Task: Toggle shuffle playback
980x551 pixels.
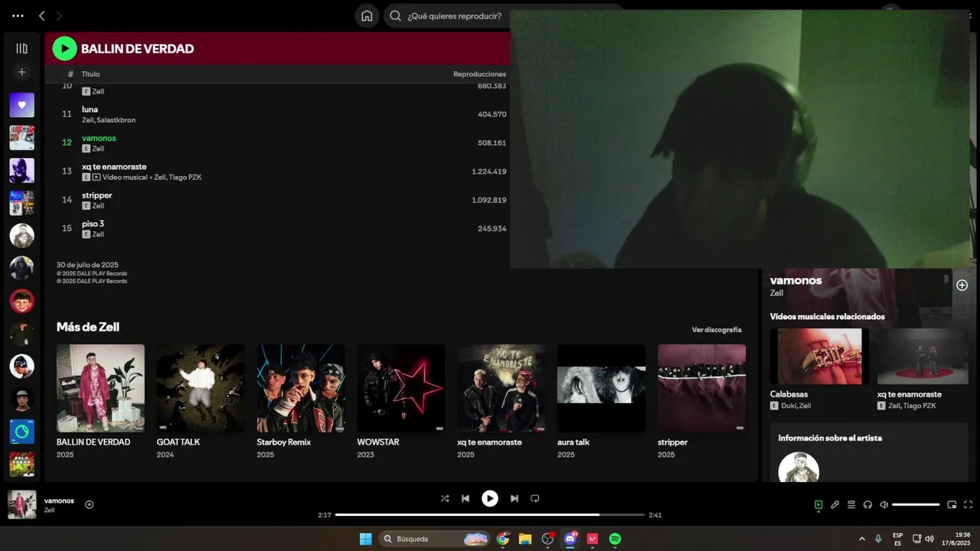Action: pyautogui.click(x=445, y=498)
